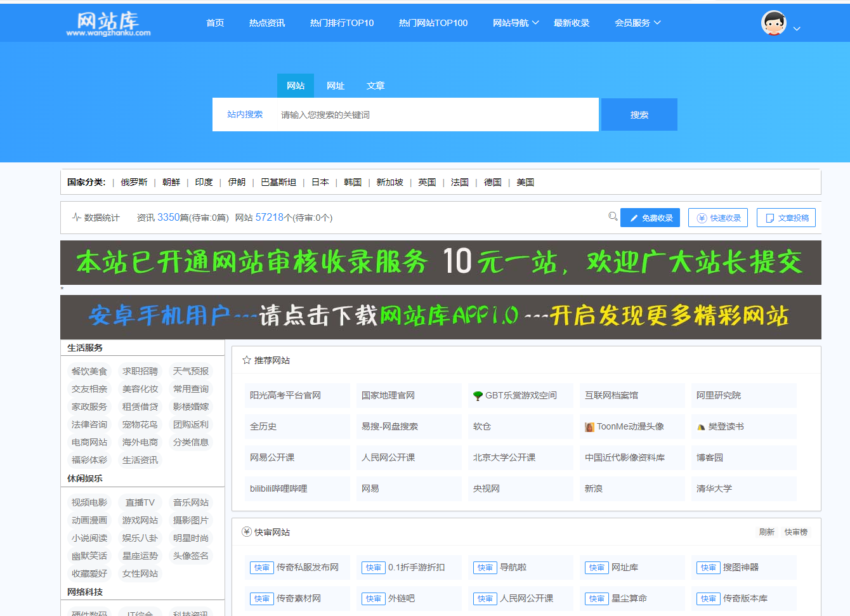Select country category 新加坡
This screenshot has height=616, width=850.
click(x=389, y=182)
